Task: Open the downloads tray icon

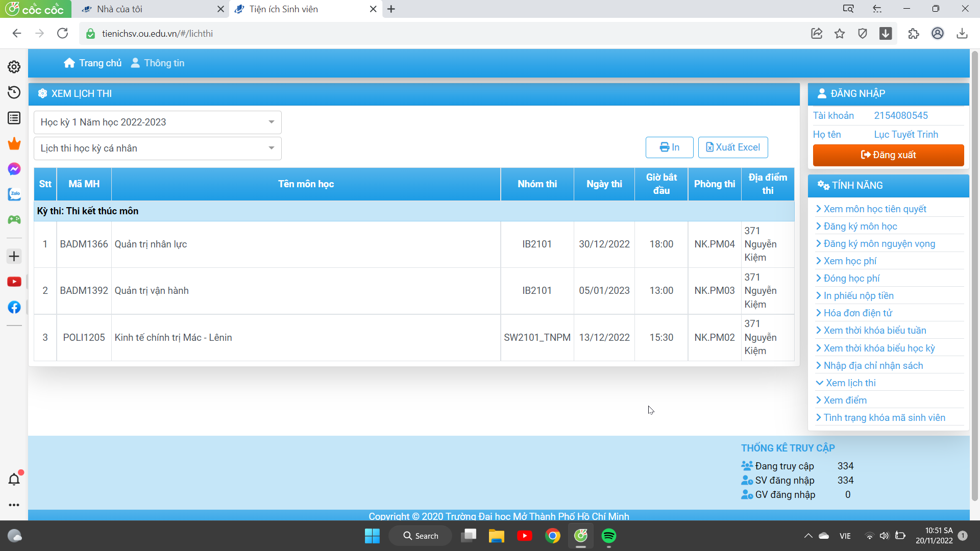Action: point(962,34)
